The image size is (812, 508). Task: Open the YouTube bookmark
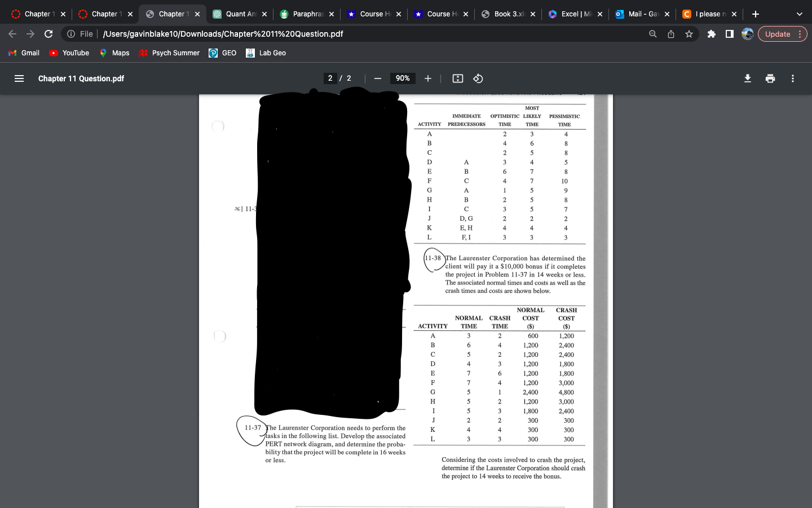69,53
